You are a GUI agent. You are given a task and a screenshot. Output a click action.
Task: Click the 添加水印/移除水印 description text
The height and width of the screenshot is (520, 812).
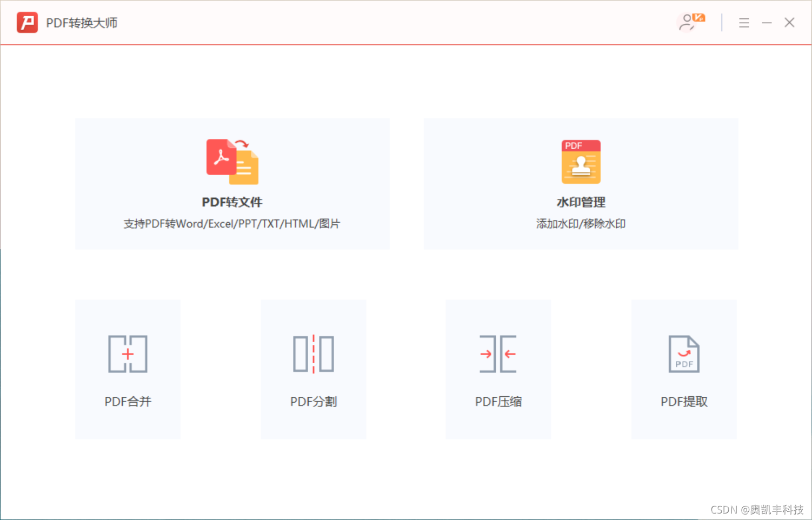580,223
